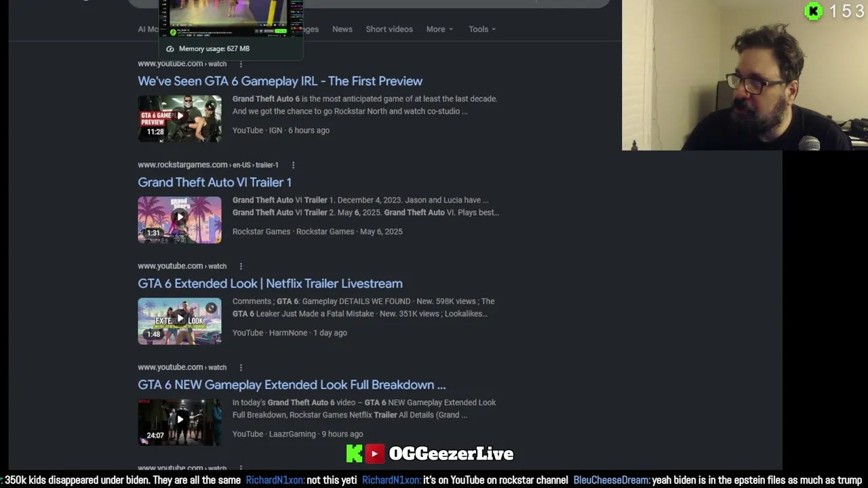Open the Grand Theft Auto VI Trailer 1 link
Screen dimensions: 868x488
coord(214,182)
